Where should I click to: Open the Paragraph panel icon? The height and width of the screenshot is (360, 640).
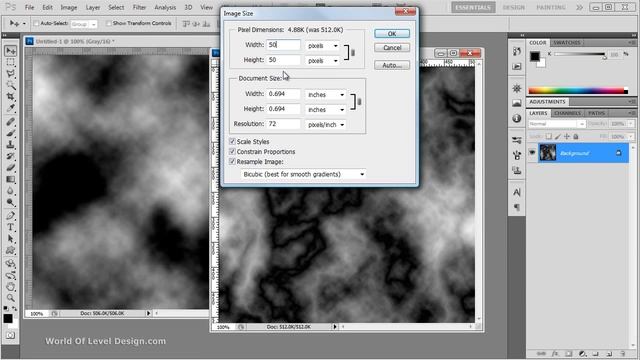click(x=517, y=207)
